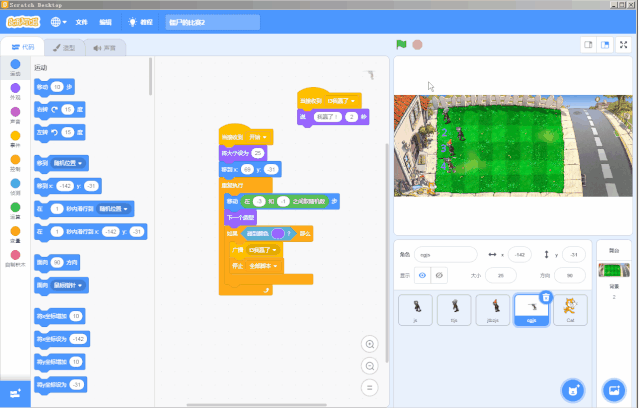
Task: Select the 声音 sound category
Action: pos(15,115)
